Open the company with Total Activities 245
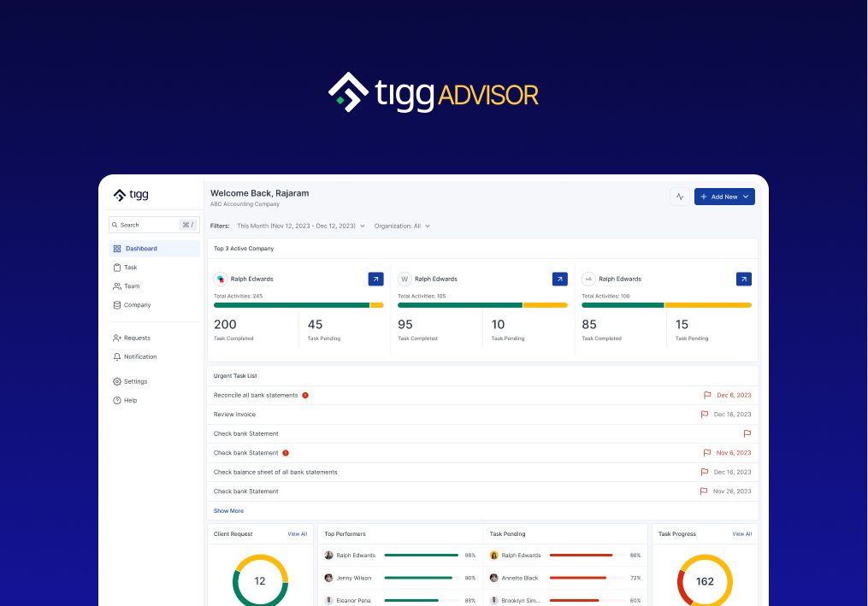This screenshot has height=606, width=868. [x=376, y=279]
